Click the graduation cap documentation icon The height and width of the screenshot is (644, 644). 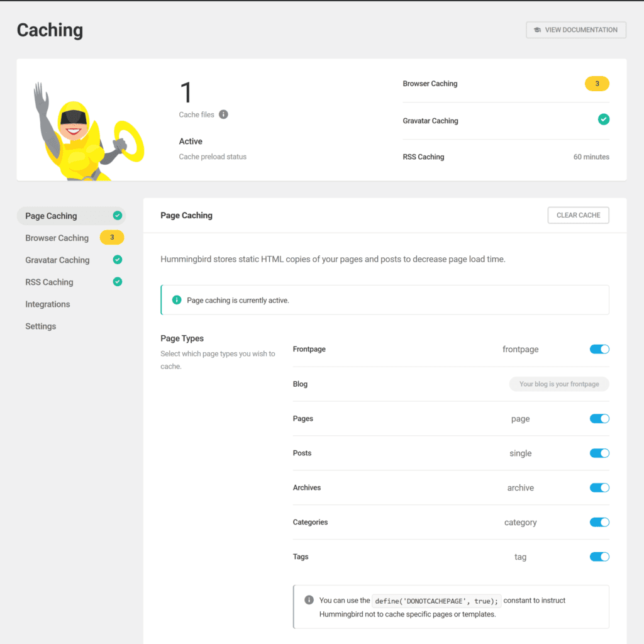(x=537, y=30)
